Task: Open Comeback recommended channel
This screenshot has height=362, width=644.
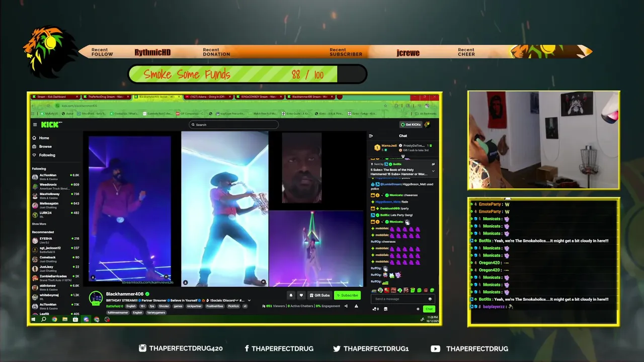Action: tap(55, 259)
